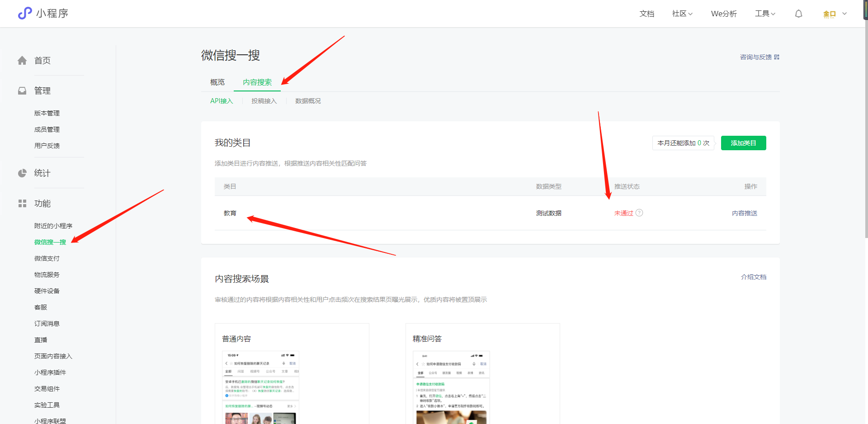Click the 小程序 logo icon

[x=25, y=13]
